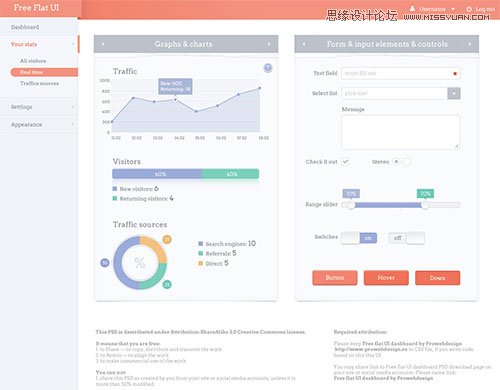This screenshot has width=500, height=390.
Task: Click the percent center of donut chart
Action: click(x=140, y=263)
